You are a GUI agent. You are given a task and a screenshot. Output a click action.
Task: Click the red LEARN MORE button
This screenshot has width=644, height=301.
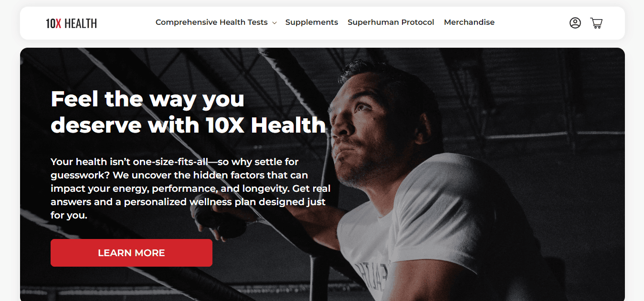(131, 253)
